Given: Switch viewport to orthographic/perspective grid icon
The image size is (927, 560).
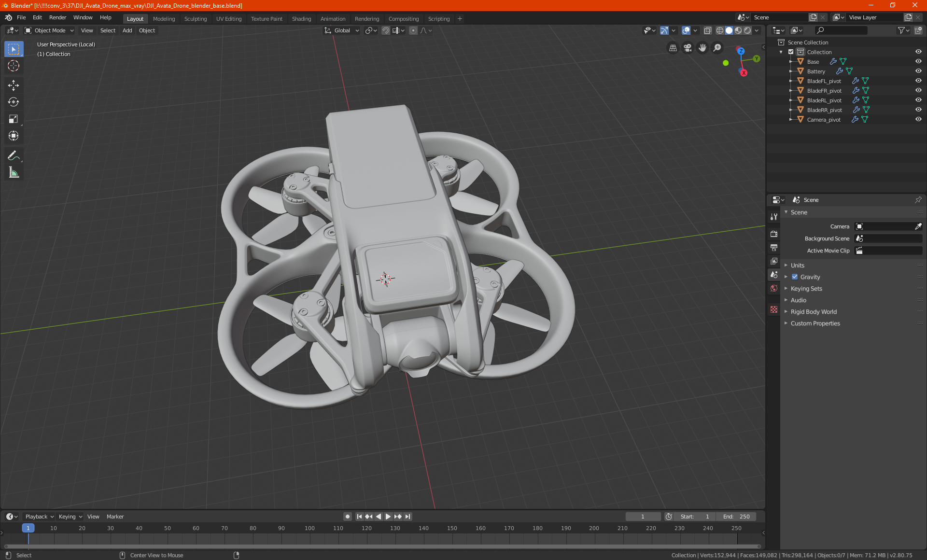Looking at the screenshot, I should (673, 48).
